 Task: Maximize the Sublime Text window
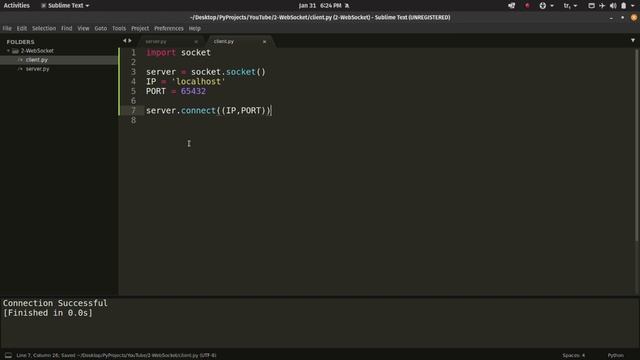tap(622, 18)
